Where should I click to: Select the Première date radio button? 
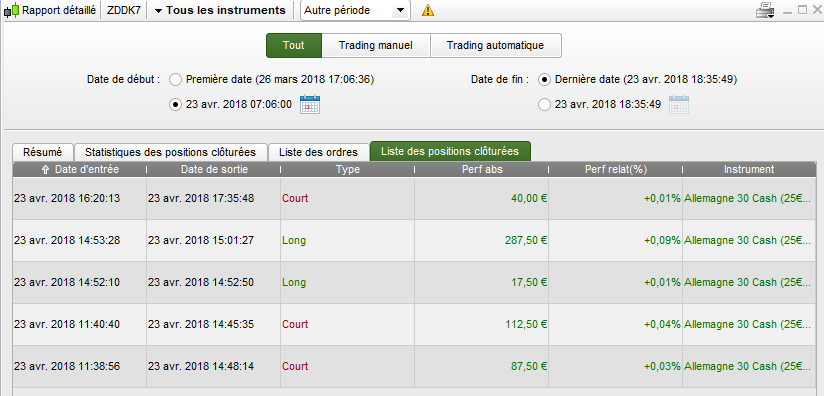(175, 80)
